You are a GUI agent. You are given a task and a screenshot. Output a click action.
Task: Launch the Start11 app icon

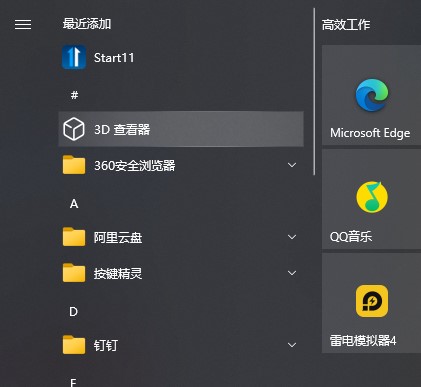coord(74,57)
